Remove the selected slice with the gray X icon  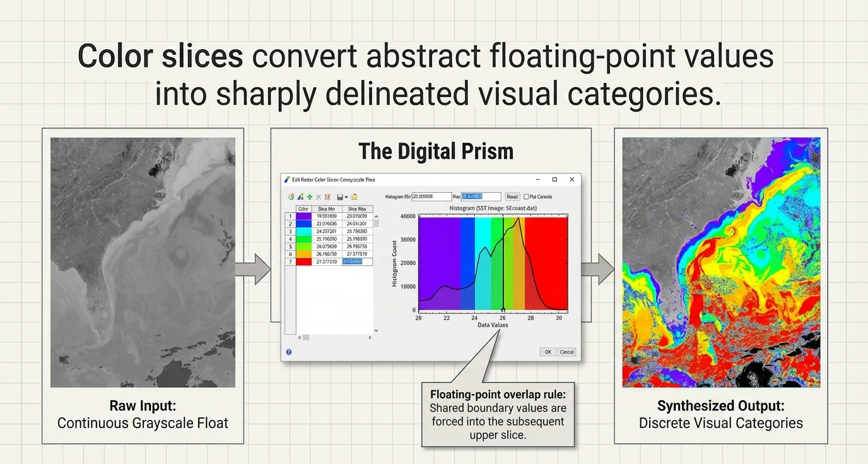point(319,197)
